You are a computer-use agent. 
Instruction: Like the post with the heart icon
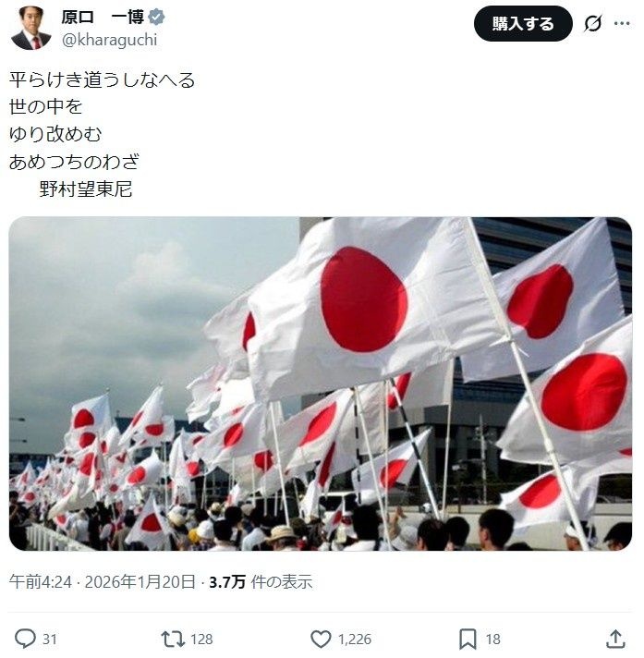tap(321, 639)
